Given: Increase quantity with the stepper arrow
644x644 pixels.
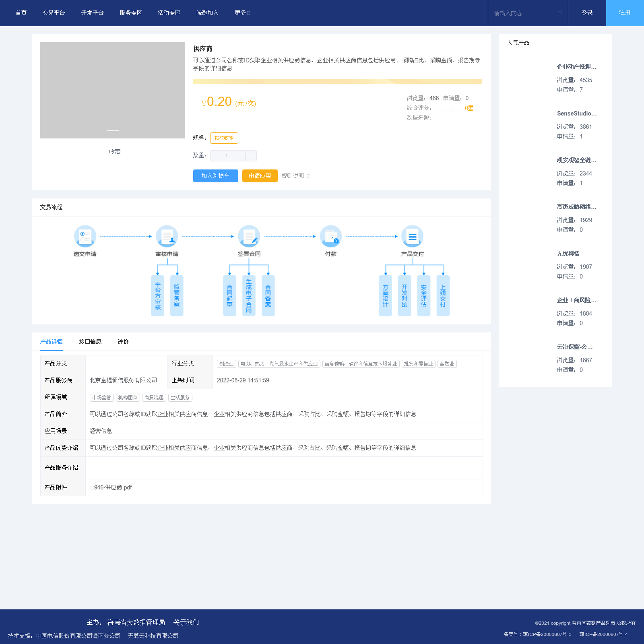Looking at the screenshot, I should [251, 153].
